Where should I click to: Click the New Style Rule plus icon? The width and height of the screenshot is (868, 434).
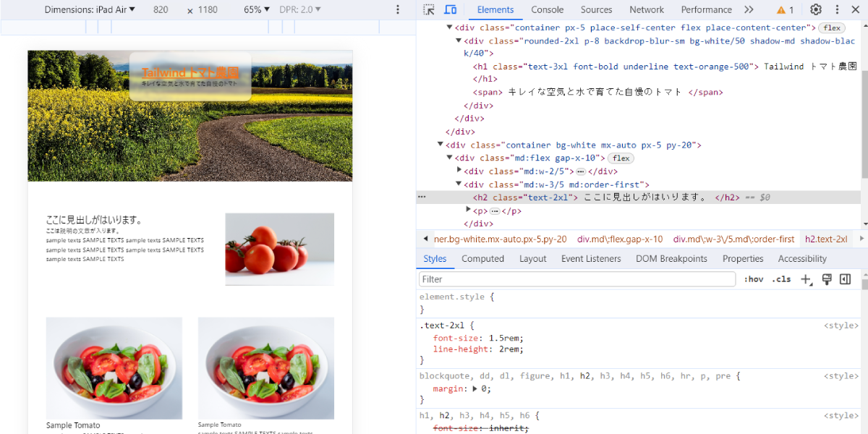point(807,279)
